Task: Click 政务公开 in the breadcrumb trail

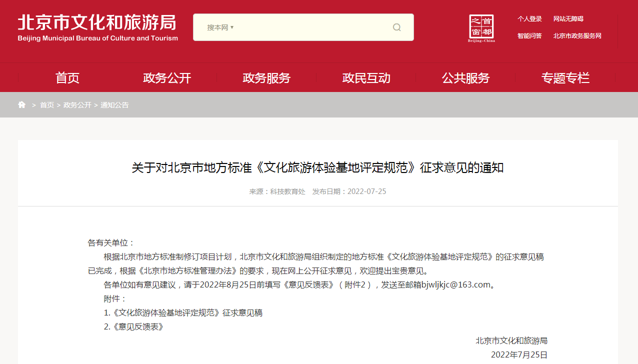Action: click(x=77, y=105)
